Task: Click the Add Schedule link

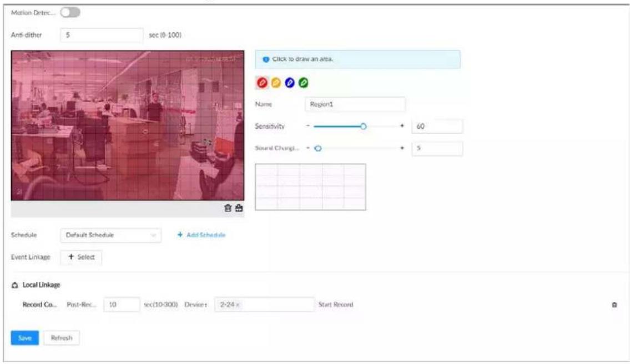Action: click(x=201, y=235)
